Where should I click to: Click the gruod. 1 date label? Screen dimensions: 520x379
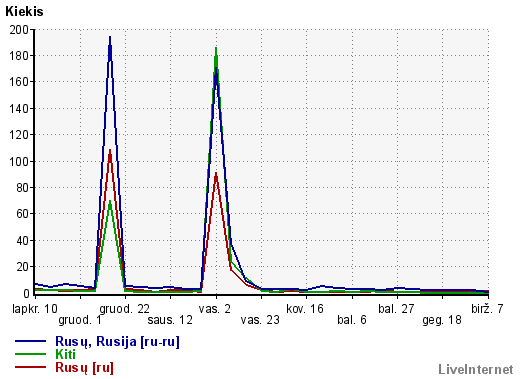point(80,320)
